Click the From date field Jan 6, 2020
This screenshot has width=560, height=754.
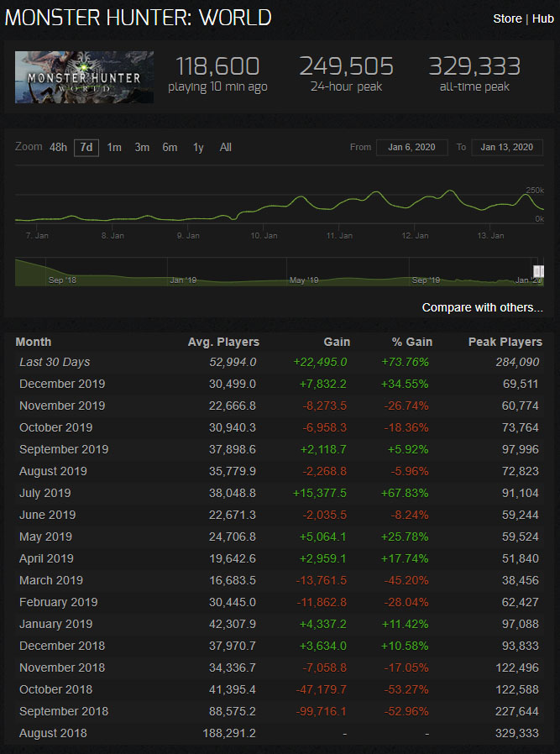point(412,147)
